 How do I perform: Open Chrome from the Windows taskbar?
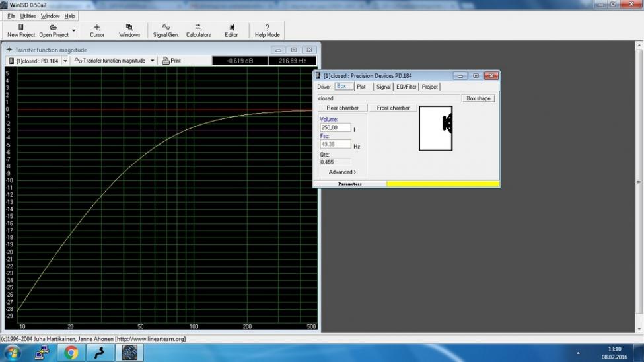coord(71,353)
